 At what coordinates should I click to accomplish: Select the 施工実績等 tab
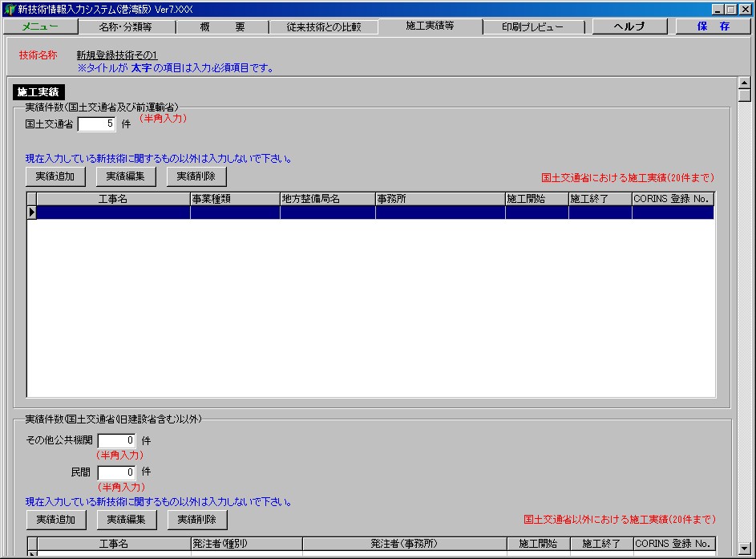point(430,26)
